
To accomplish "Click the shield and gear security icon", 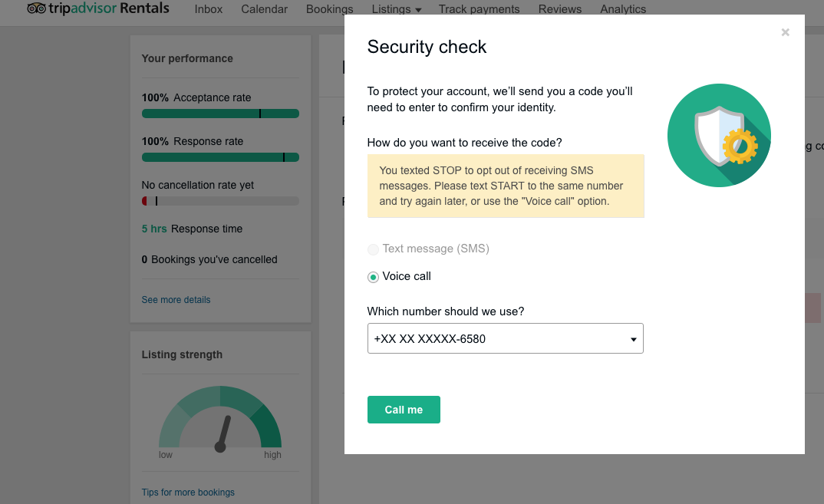I will point(719,135).
